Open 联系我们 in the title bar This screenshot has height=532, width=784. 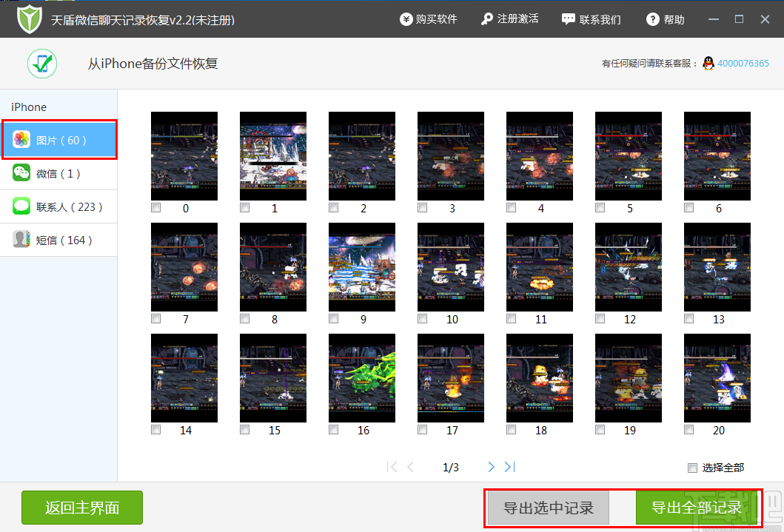[x=591, y=19]
